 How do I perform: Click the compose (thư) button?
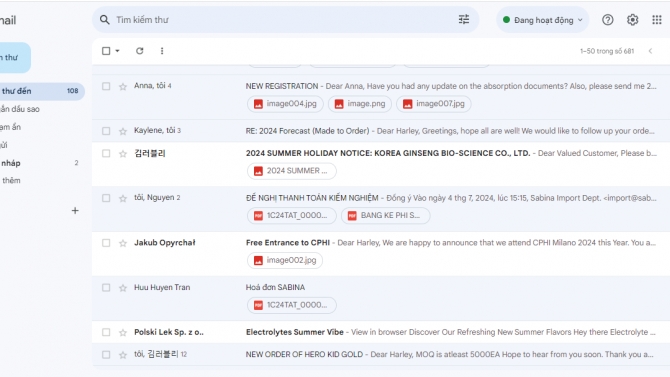click(15, 57)
